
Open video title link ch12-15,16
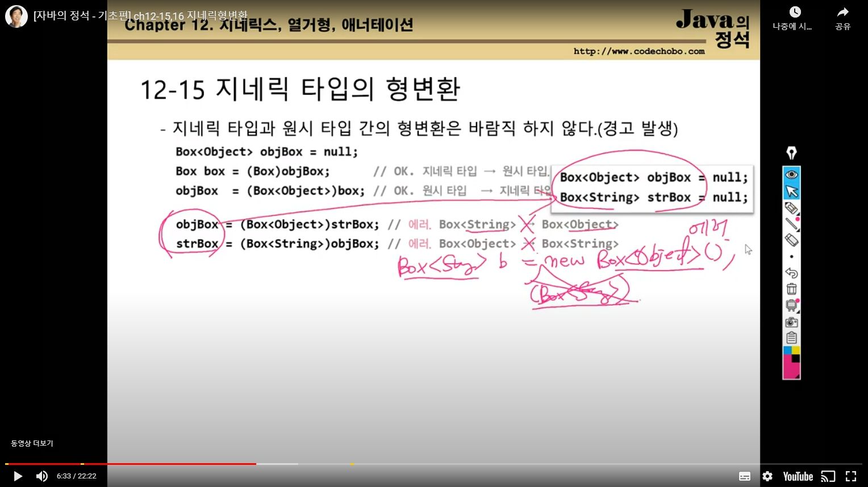click(140, 16)
